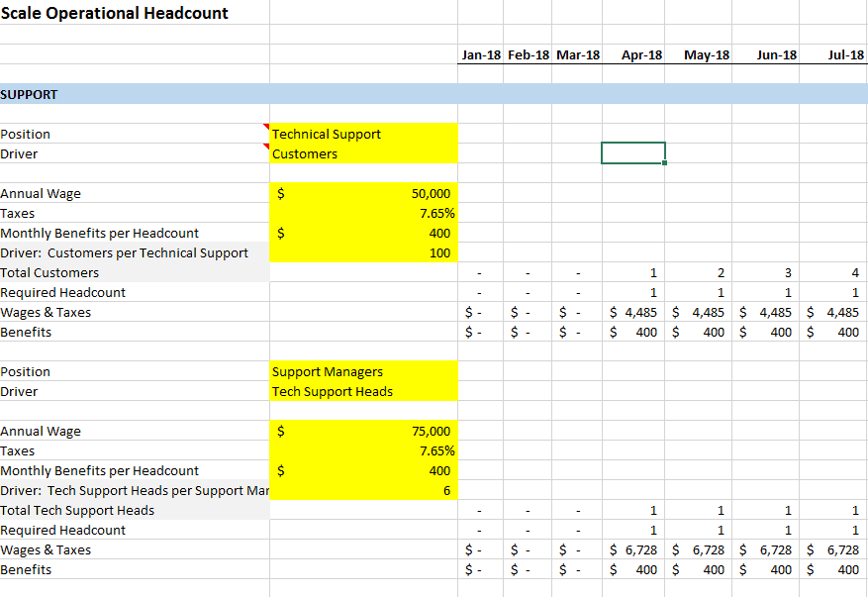Click the red comment indicator on Position row
The image size is (868, 597).
pyautogui.click(x=266, y=127)
